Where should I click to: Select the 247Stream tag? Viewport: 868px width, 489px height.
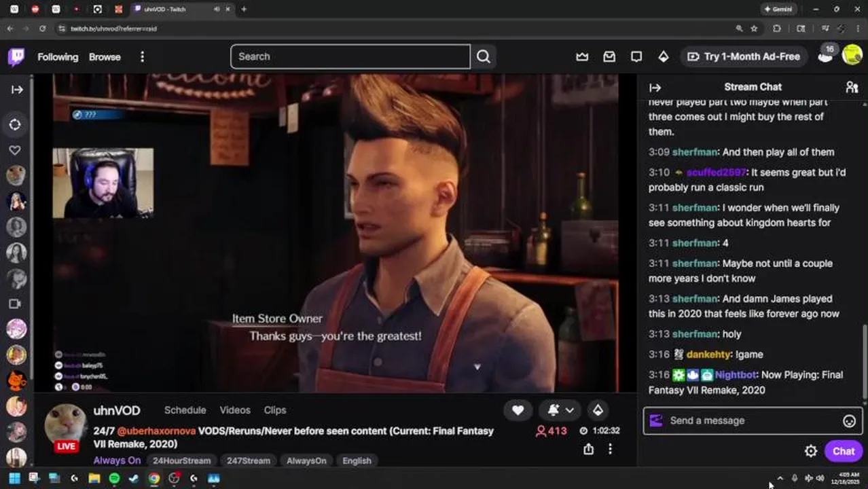pos(249,460)
